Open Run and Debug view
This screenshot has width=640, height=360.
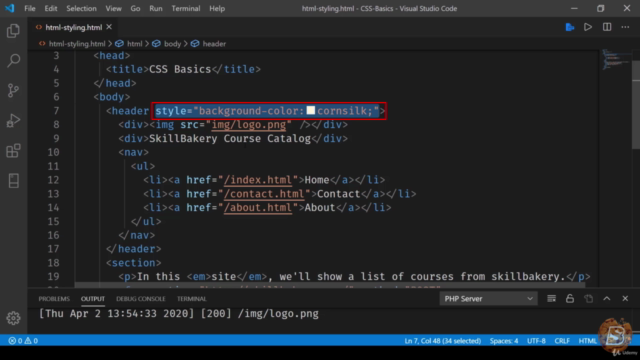pos(13,121)
